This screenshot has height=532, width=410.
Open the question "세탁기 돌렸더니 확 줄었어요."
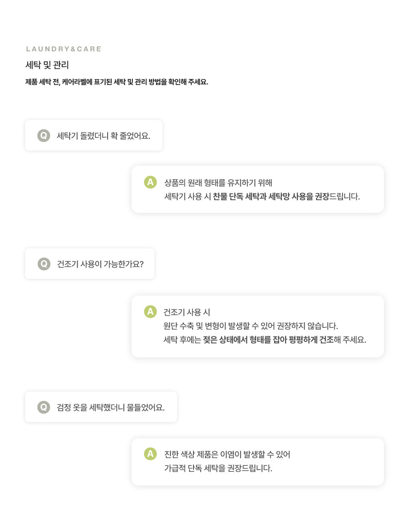pos(103,136)
